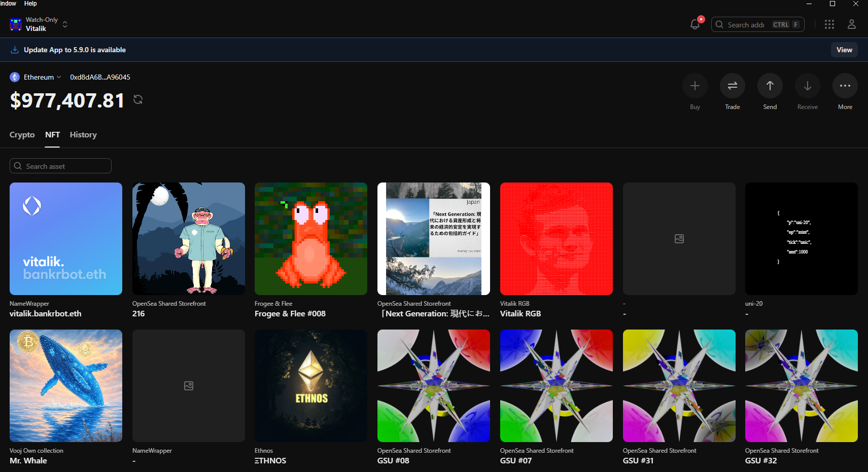The image size is (868, 472).
Task: Click the 'More' button label
Action: click(x=845, y=107)
